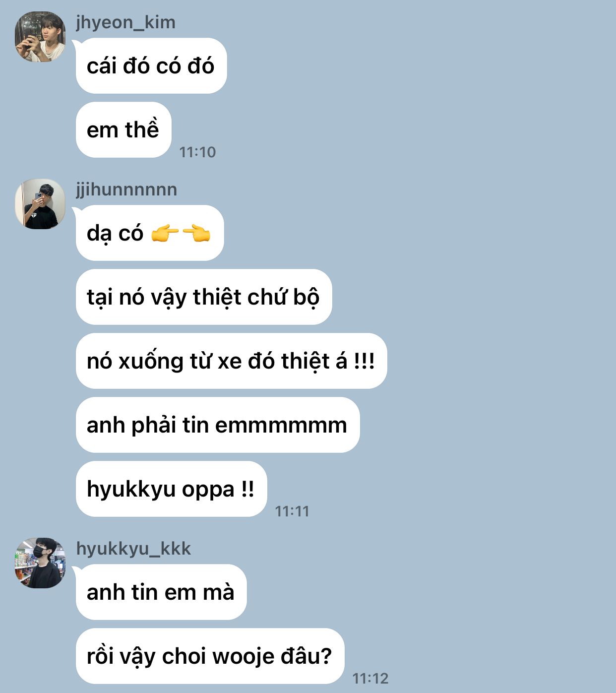Screen dimensions: 616x693
Task: Tap the "em thề" message bubble
Action: point(123,130)
